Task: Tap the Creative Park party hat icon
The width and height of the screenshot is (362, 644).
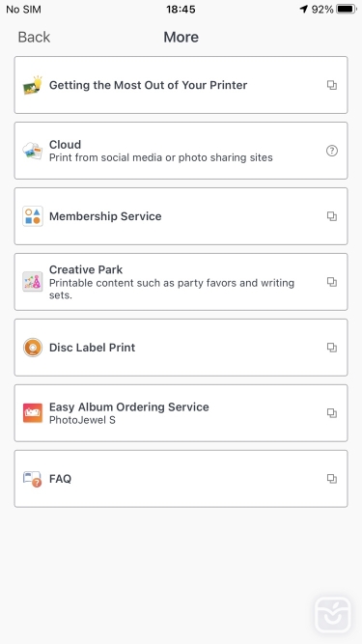Action: (x=33, y=282)
